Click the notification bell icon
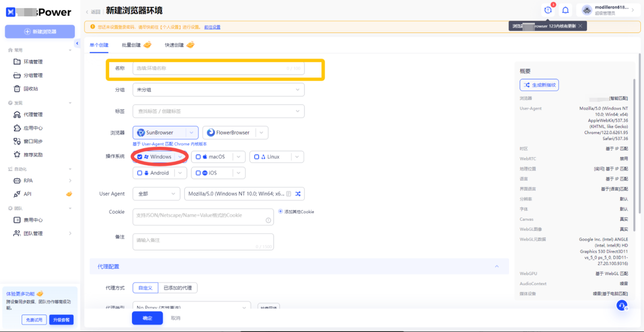The width and height of the screenshot is (644, 332). point(566,10)
